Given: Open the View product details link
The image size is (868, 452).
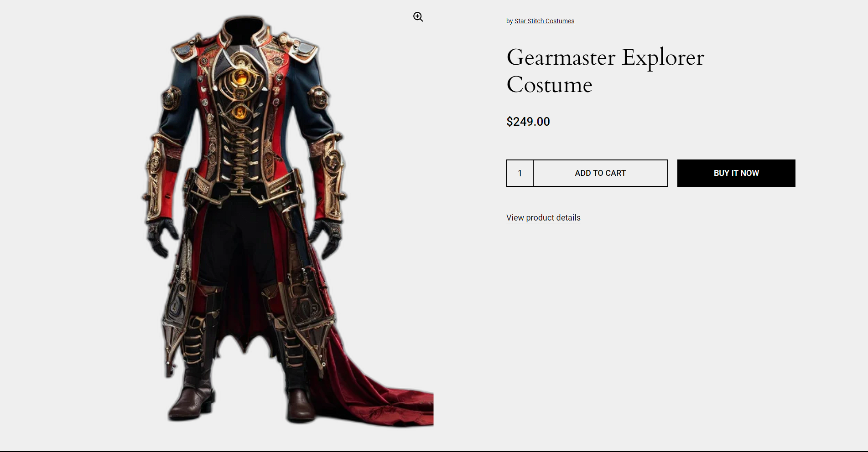Looking at the screenshot, I should 543,218.
